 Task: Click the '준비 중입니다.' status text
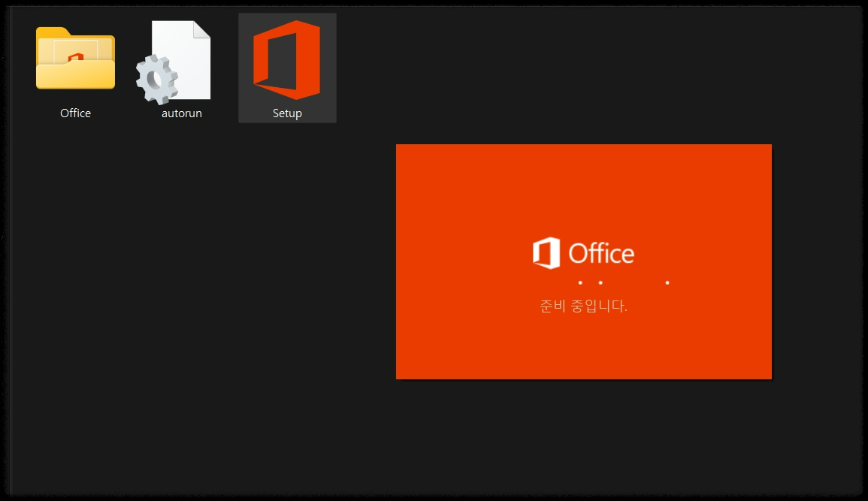583,306
